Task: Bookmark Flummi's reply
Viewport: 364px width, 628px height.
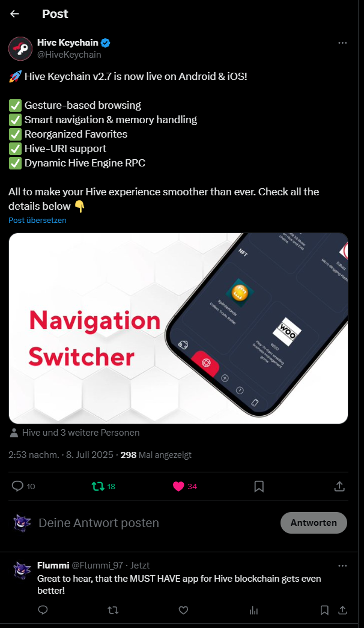Action: [x=325, y=610]
